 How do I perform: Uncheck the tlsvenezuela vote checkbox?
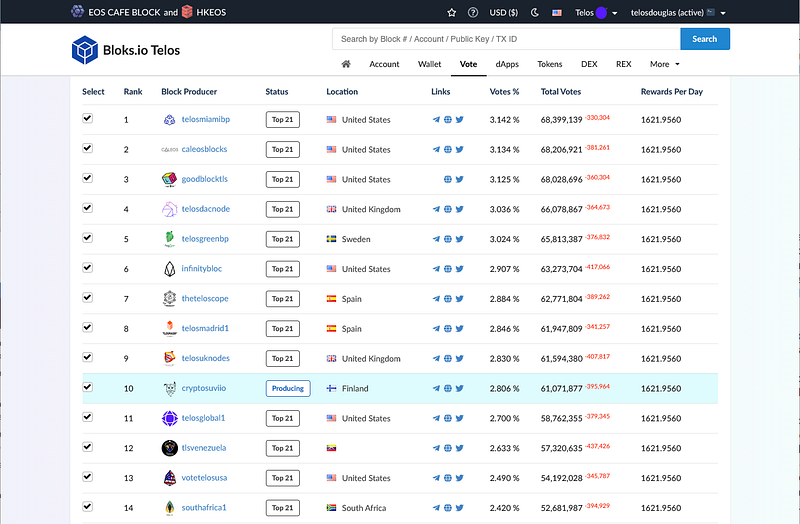[88, 446]
